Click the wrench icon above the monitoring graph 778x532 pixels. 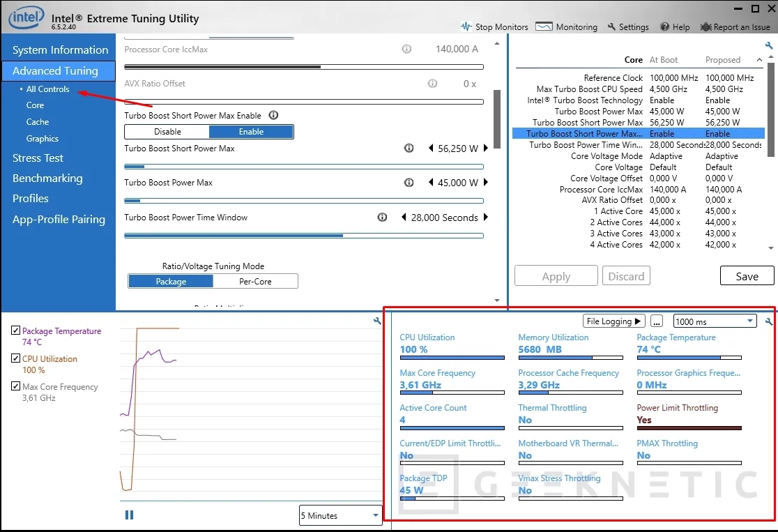tap(377, 321)
